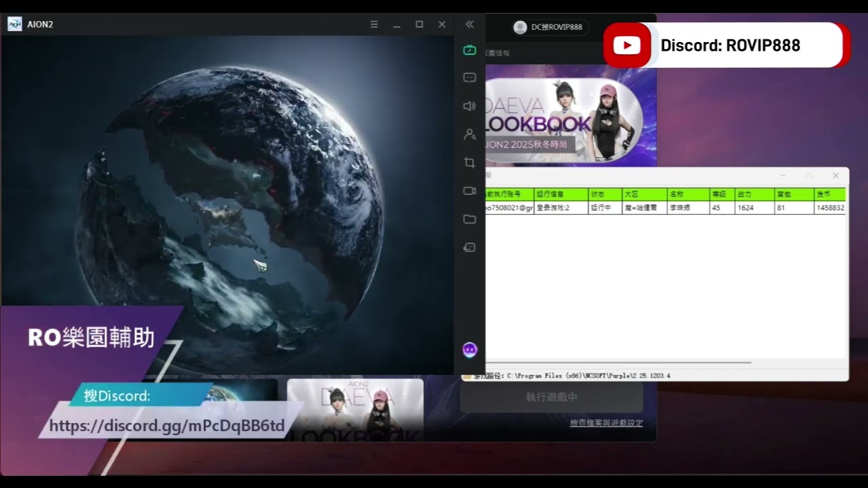
Task: Click the 战力 column header
Action: pos(754,195)
